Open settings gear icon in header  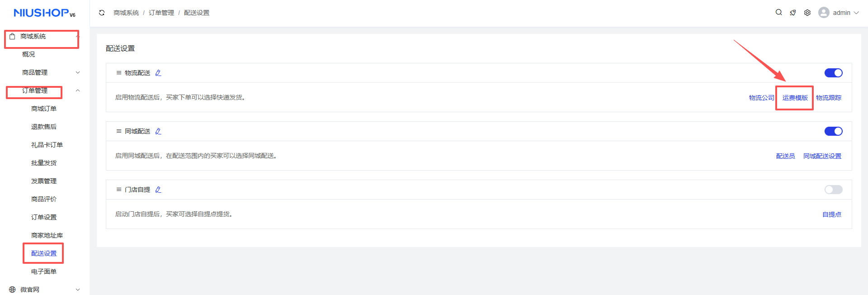[x=807, y=13]
